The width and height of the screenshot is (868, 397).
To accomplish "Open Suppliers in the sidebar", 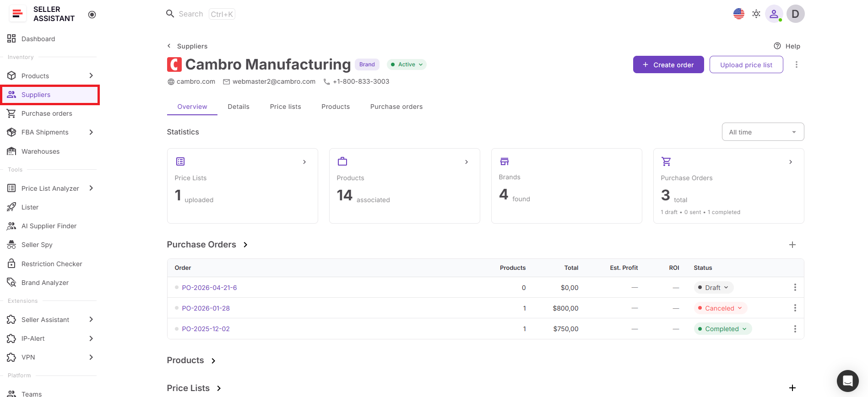I will click(50, 95).
